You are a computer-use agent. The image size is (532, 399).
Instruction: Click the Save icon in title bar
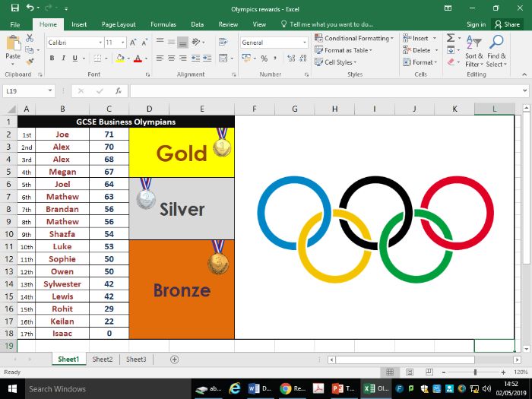coord(15,8)
